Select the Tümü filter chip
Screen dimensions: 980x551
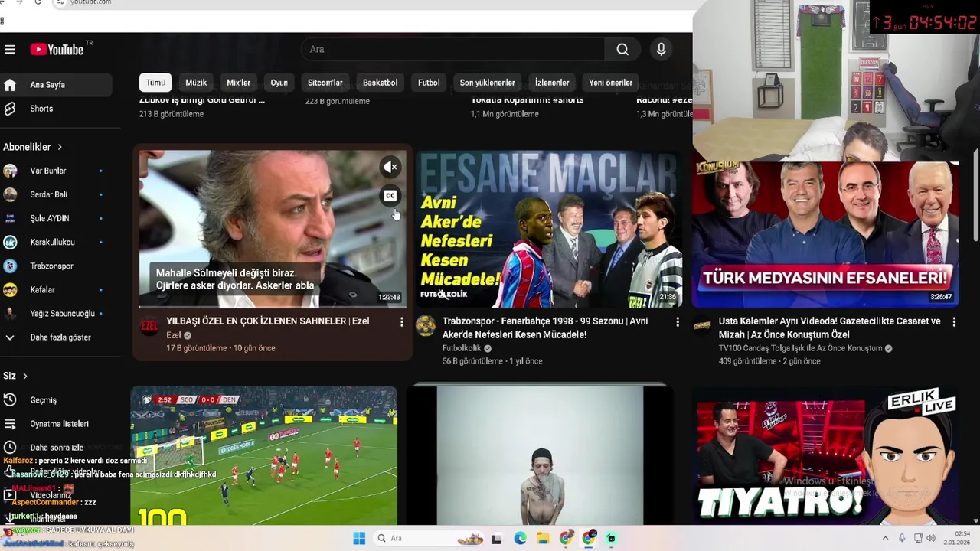tap(155, 83)
